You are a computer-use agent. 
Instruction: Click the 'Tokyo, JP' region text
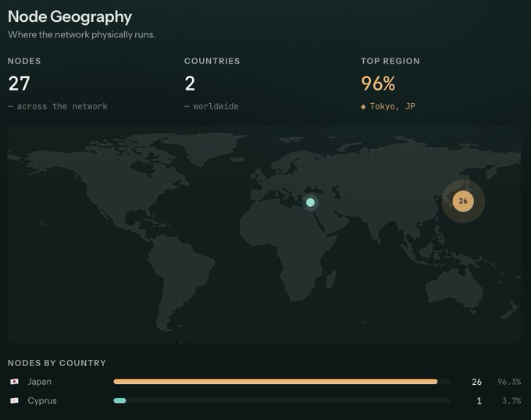[393, 107]
